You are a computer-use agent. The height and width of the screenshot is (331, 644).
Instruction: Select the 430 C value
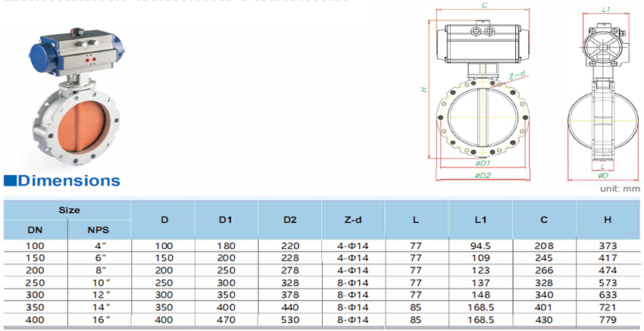pos(544,320)
